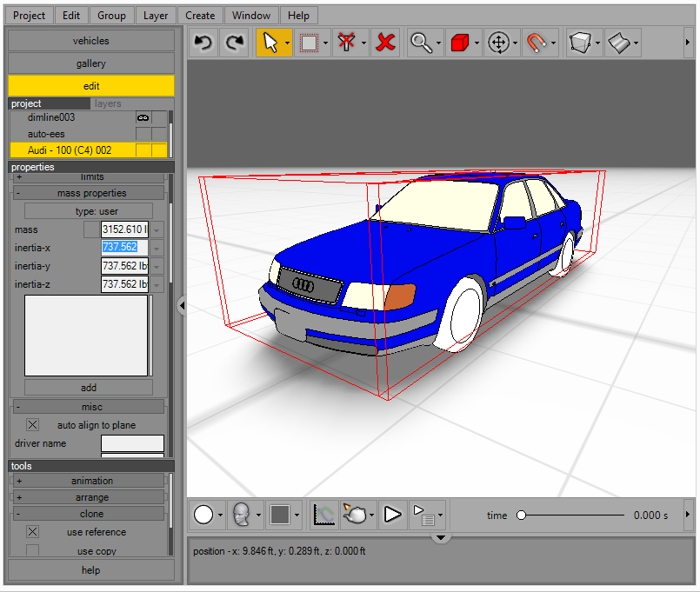Click the add button under mass properties
Screen dimensions: 700x592
pyautogui.click(x=89, y=388)
